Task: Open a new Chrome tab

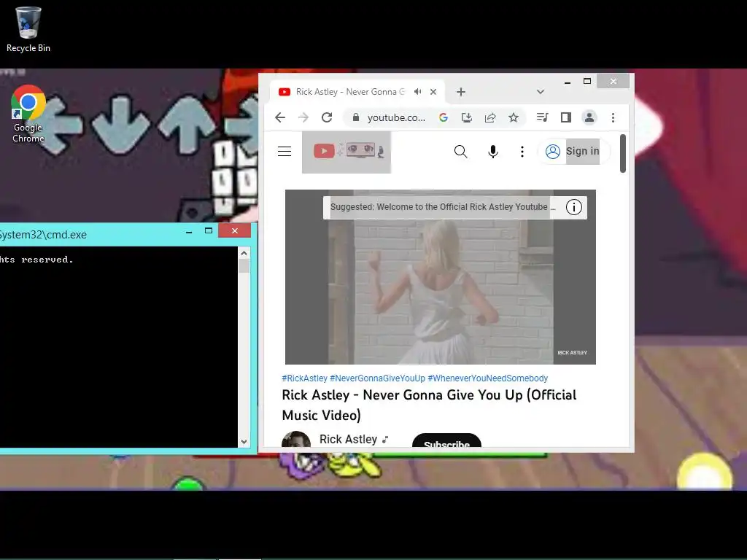Action: (x=461, y=92)
